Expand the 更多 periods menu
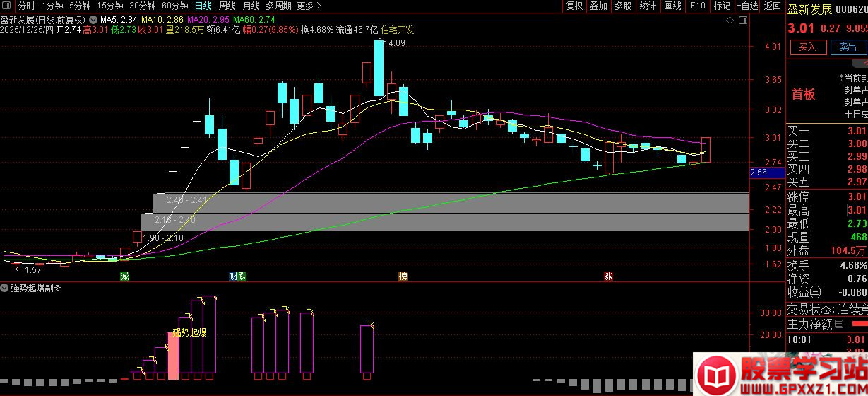The image size is (868, 396). (309, 6)
